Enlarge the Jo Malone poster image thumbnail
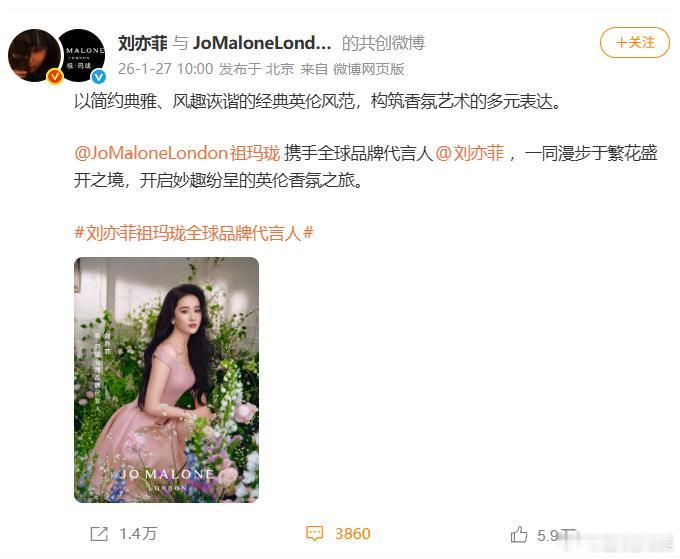 click(x=167, y=380)
